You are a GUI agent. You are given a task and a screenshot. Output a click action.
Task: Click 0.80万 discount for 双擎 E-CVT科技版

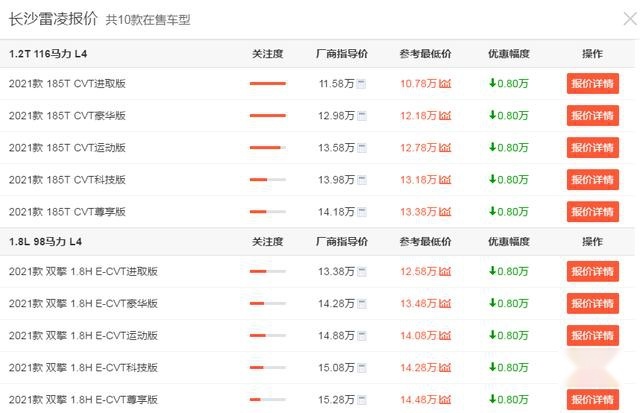point(509,367)
